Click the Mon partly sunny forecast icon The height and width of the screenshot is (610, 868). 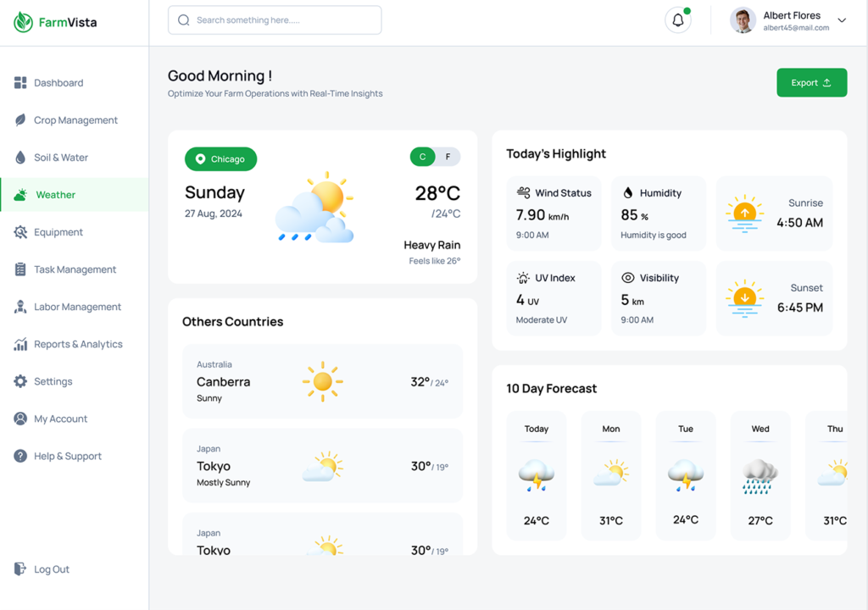point(611,472)
